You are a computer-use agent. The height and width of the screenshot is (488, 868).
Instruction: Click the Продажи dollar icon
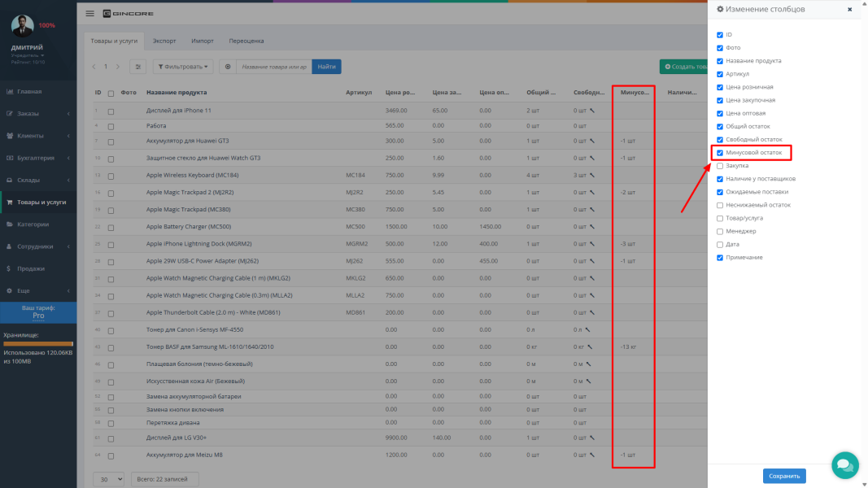point(9,268)
